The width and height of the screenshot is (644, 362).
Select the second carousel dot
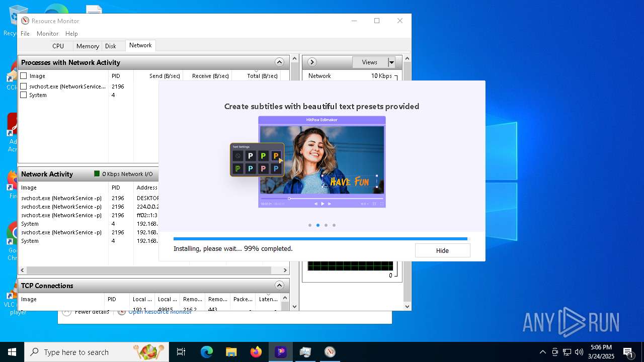(318, 225)
